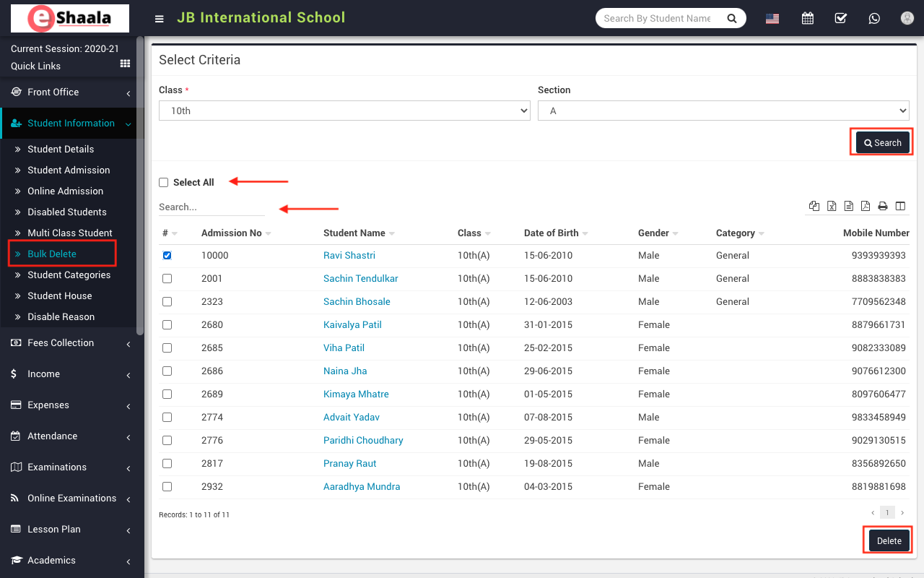Click the US flag language icon
Viewport: 924px width, 578px height.
coord(772,19)
